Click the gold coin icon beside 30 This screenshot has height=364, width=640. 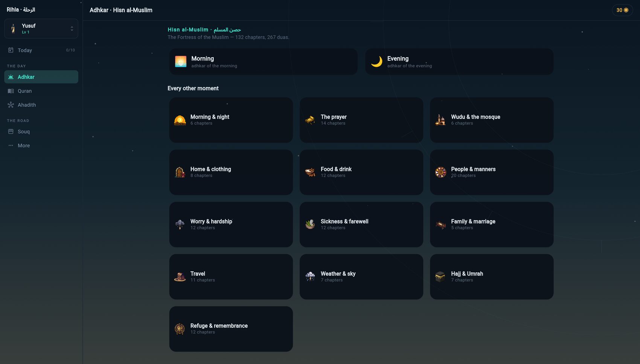point(626,10)
